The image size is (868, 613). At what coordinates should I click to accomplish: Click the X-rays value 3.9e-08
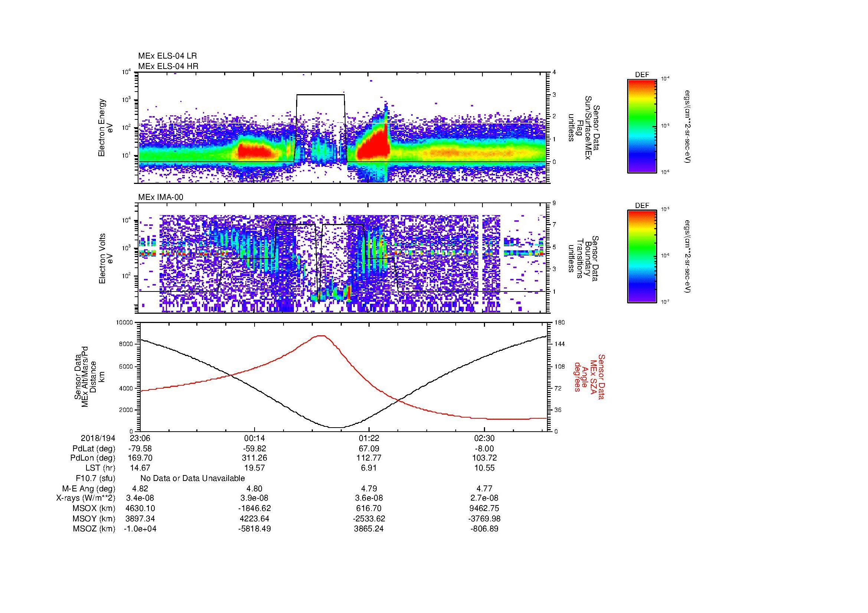(255, 498)
